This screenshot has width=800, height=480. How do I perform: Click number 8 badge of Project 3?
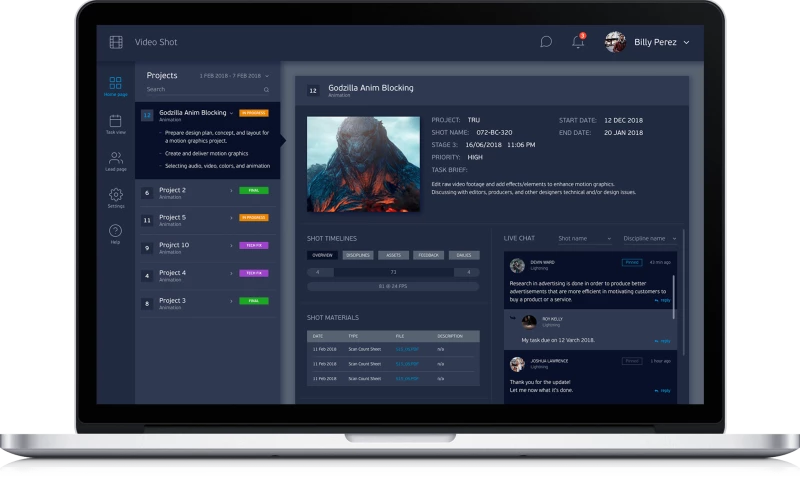point(147,304)
